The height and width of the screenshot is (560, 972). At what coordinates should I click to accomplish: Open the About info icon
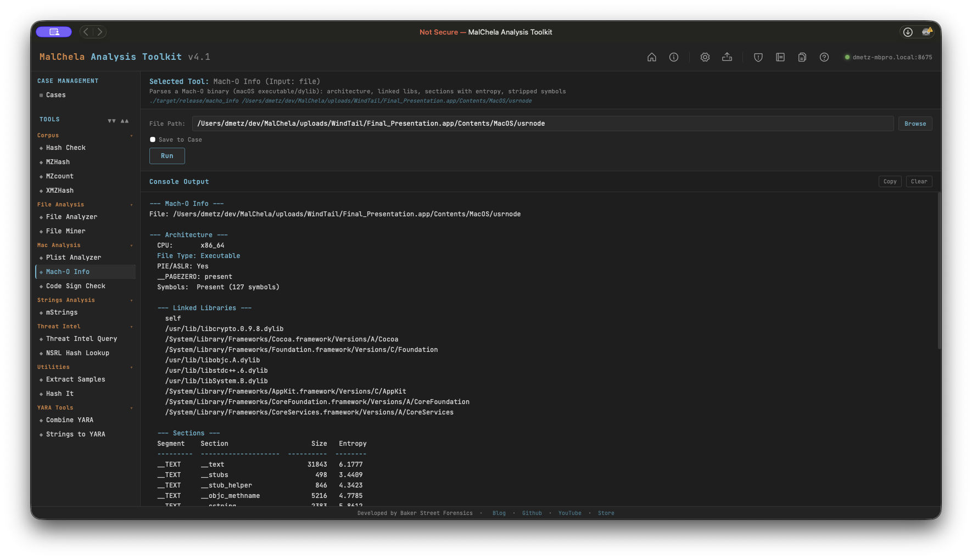tap(674, 57)
